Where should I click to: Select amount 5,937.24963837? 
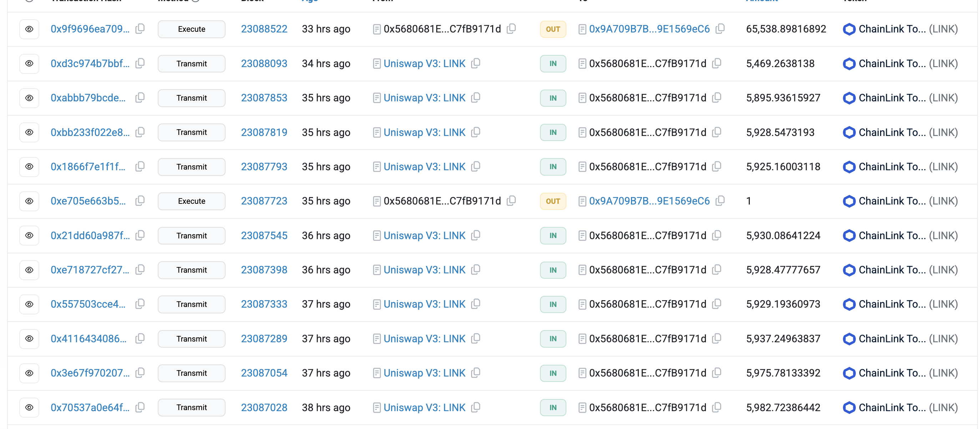click(783, 339)
